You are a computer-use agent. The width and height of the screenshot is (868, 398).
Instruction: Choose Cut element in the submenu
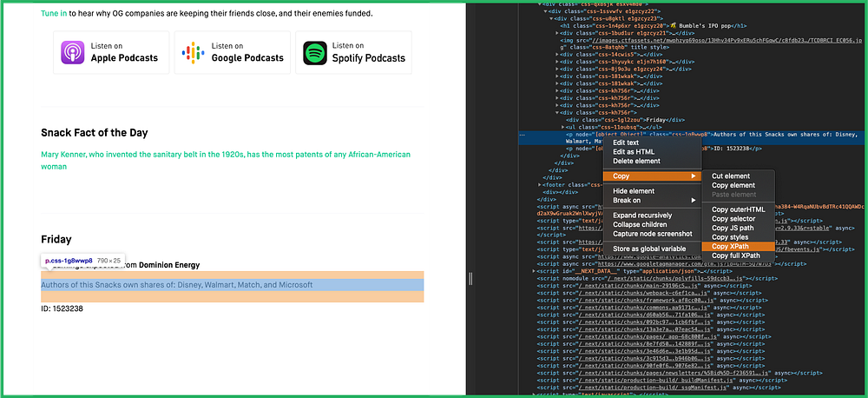pos(731,176)
